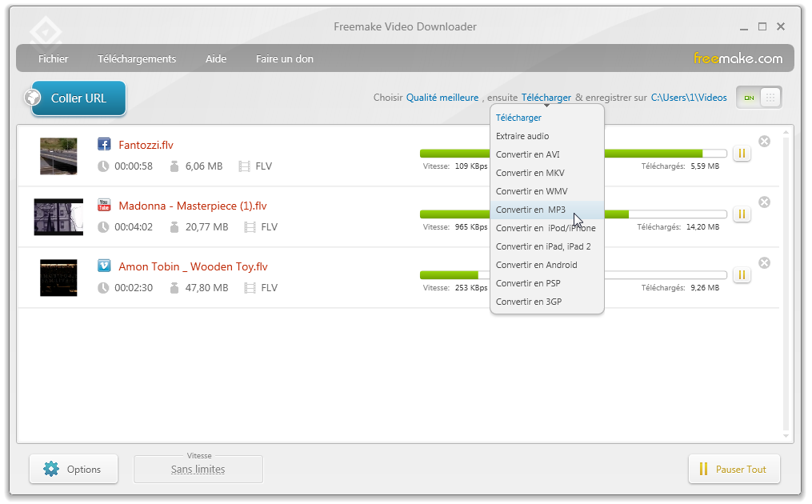Click the clock duration icon for Fantozzi.flv
This screenshot has height=504, width=812.
103,166
